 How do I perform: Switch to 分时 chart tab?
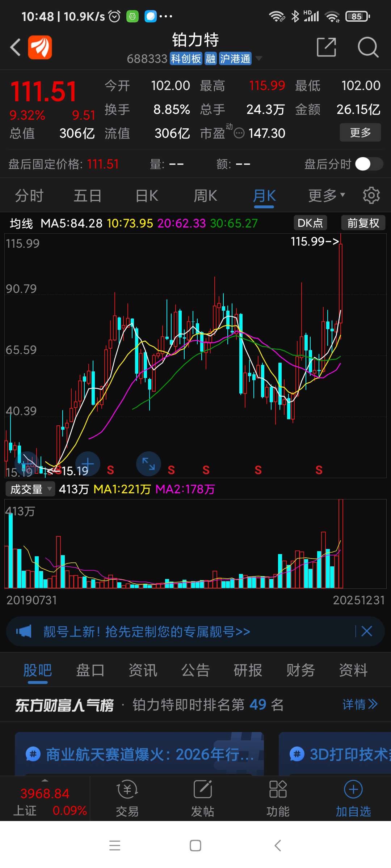29,196
